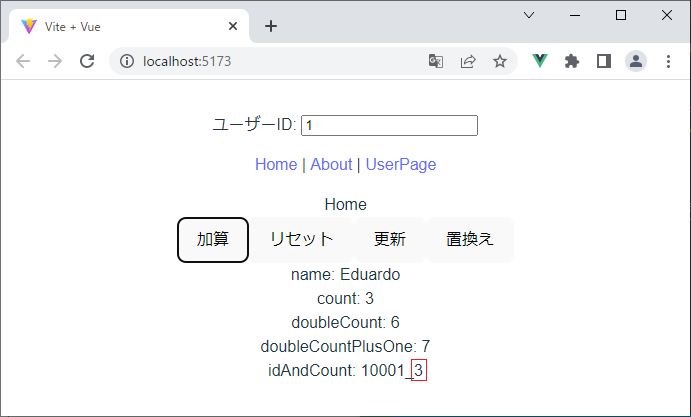Navigate to the About link
This screenshot has width=691, height=417.
(x=331, y=164)
